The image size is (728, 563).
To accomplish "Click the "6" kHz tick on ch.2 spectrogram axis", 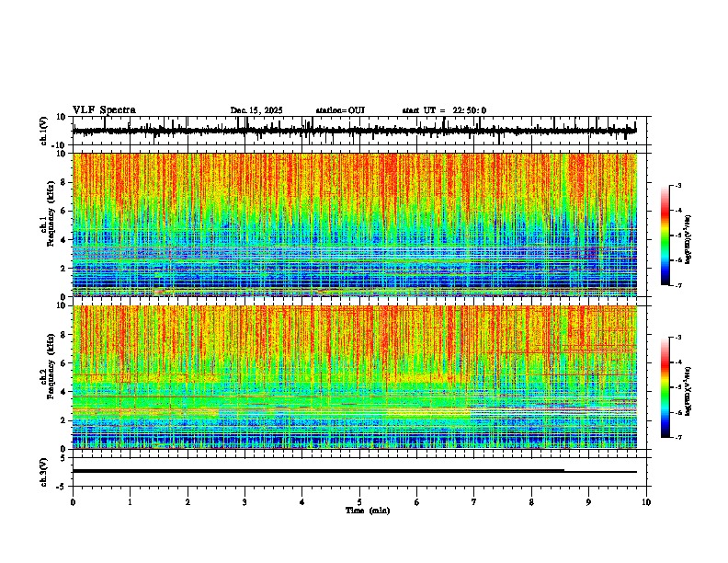I will [x=64, y=362].
